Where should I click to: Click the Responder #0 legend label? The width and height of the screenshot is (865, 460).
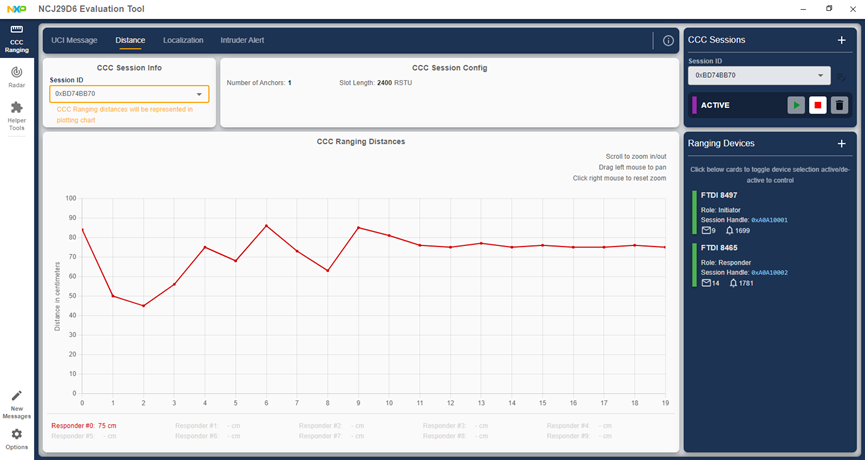(x=84, y=425)
